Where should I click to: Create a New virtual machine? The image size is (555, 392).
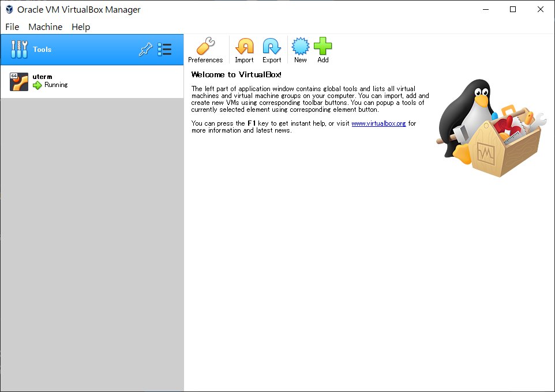[x=300, y=50]
